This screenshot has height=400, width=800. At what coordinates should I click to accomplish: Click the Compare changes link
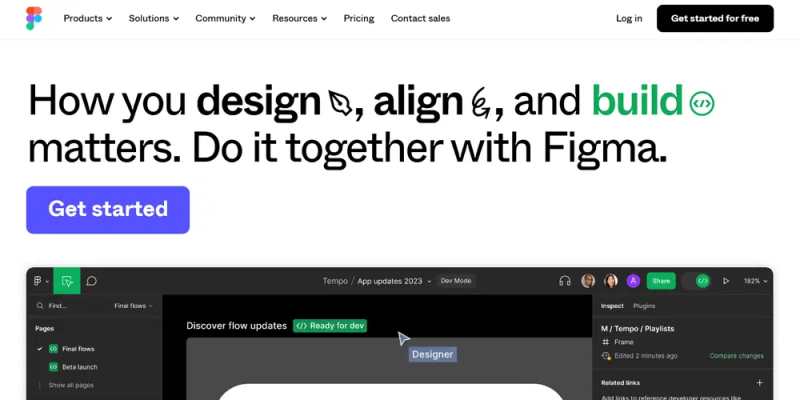coord(736,356)
